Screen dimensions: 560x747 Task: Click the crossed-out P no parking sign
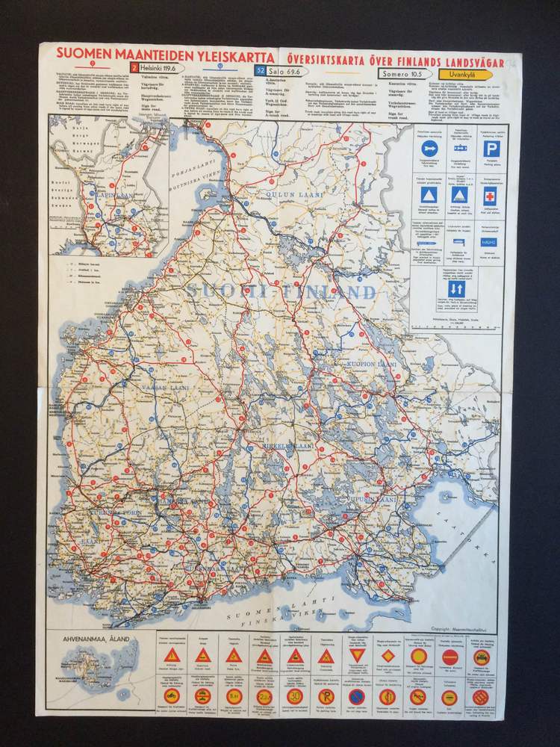pyautogui.click(x=326, y=697)
